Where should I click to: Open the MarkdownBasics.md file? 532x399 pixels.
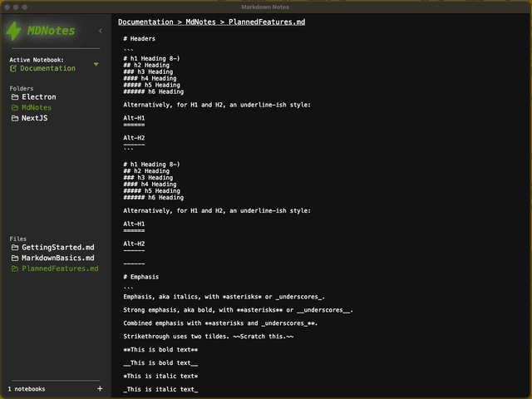(57, 259)
